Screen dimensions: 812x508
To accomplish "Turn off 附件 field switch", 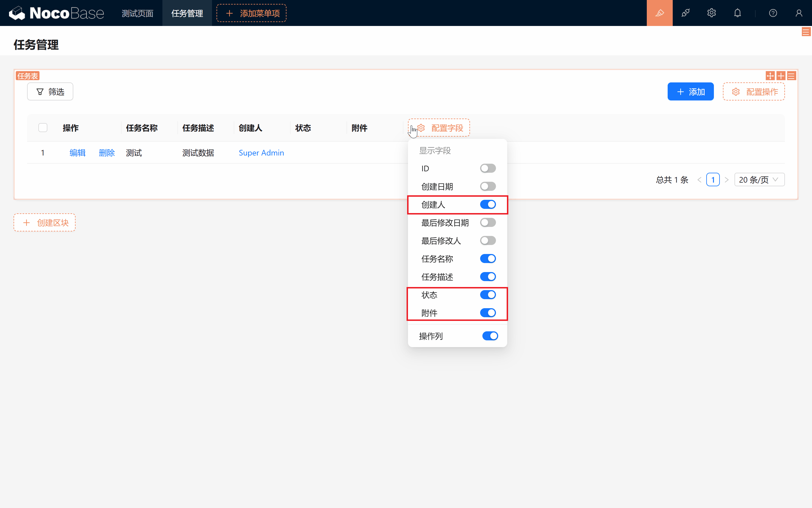I will point(488,313).
